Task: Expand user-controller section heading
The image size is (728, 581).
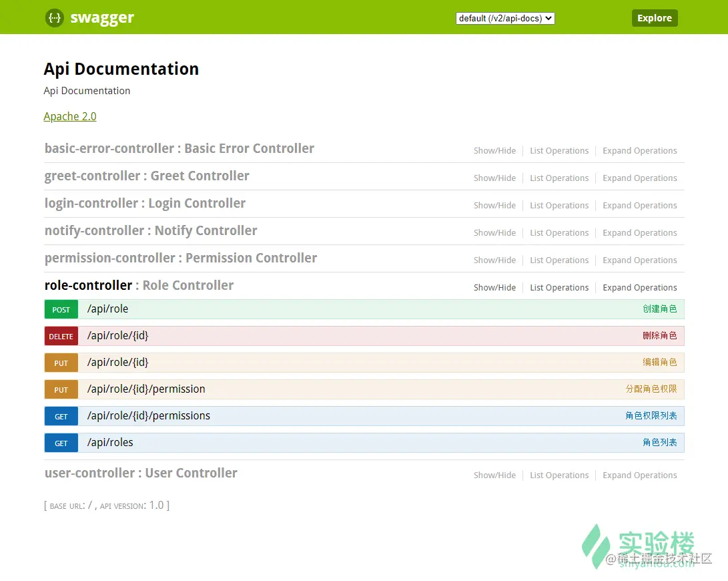Action: tap(141, 473)
